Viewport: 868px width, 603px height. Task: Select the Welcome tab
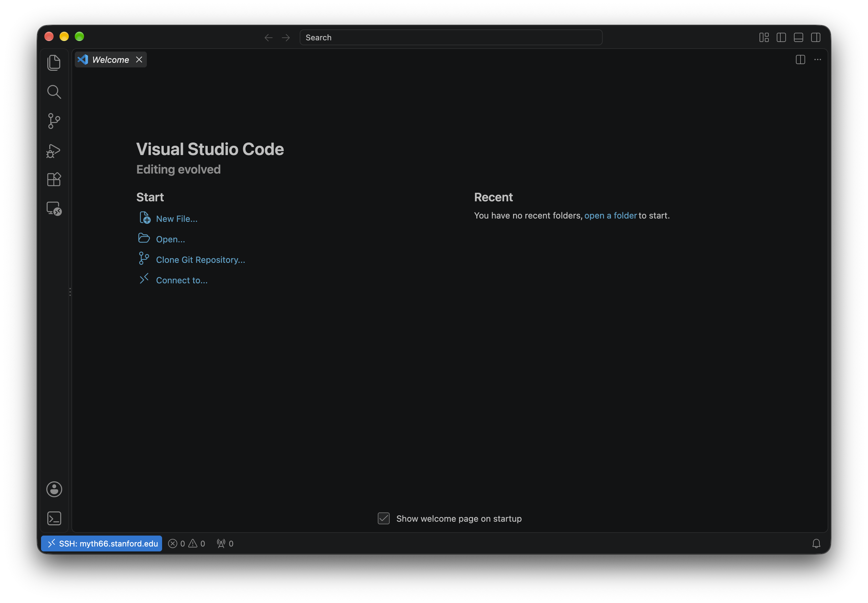[110, 60]
